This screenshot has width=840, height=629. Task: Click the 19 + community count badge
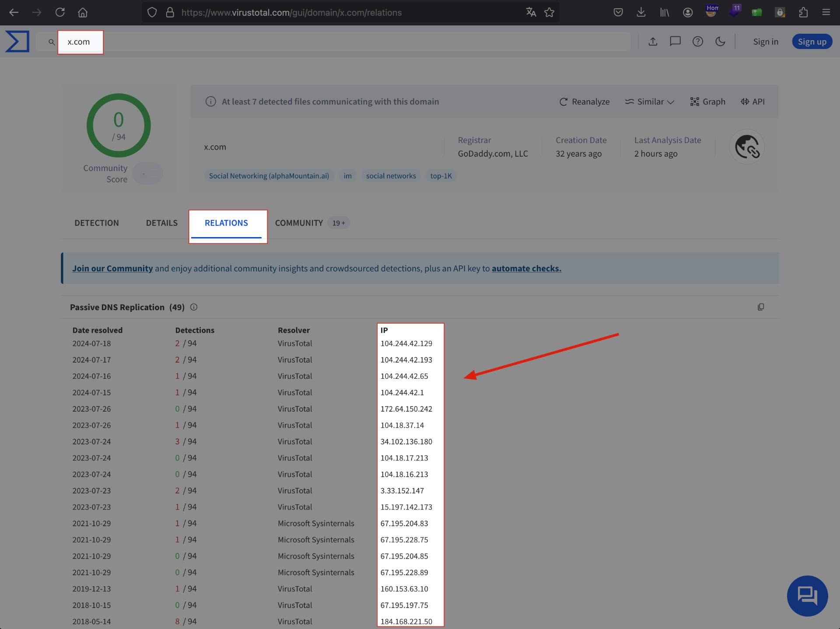point(339,223)
